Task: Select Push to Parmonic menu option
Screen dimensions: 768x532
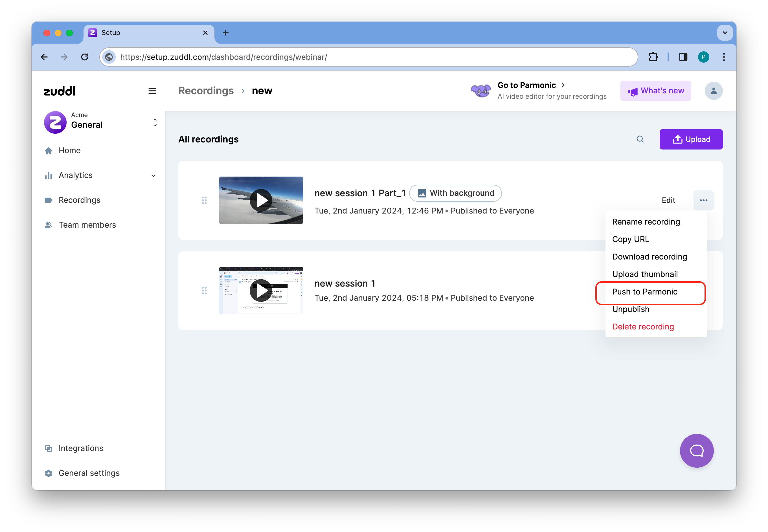Action: (645, 292)
